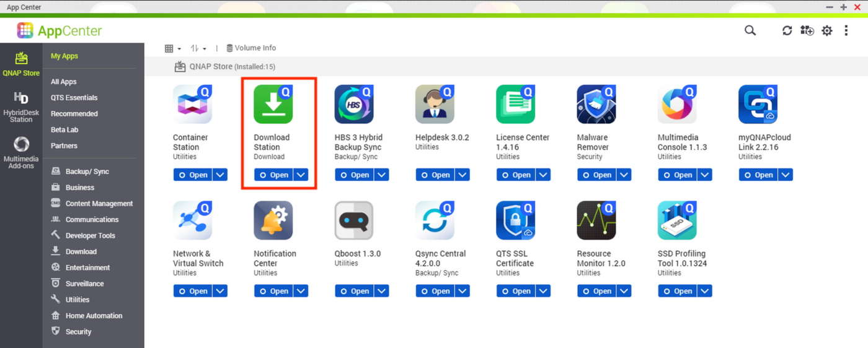This screenshot has height=348, width=868.
Task: Click the Qsync Central app icon
Action: [x=435, y=220]
